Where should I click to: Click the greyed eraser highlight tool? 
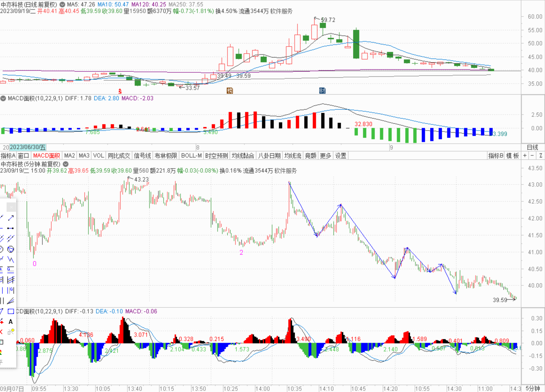(x=11, y=332)
